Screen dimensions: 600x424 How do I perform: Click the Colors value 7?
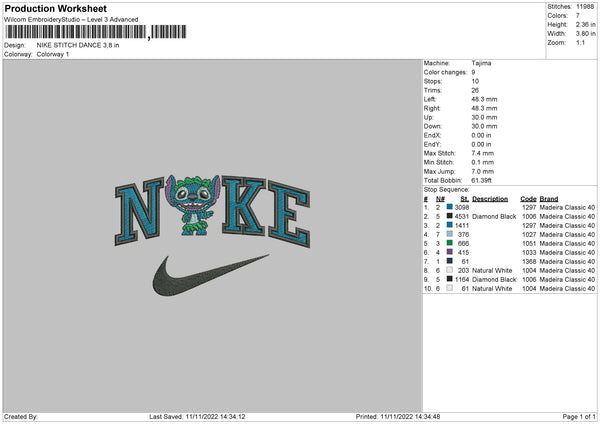click(x=578, y=16)
